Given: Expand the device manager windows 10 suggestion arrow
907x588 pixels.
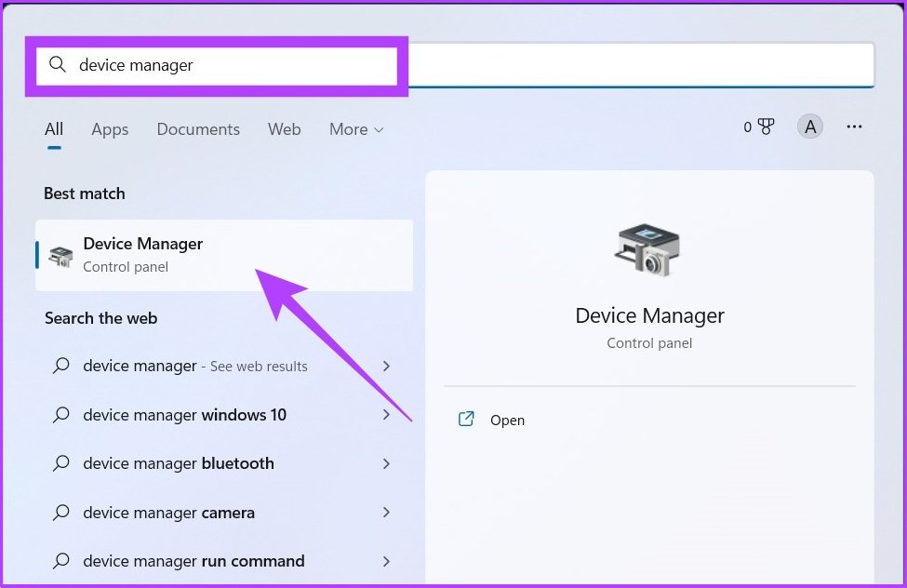Looking at the screenshot, I should point(387,415).
